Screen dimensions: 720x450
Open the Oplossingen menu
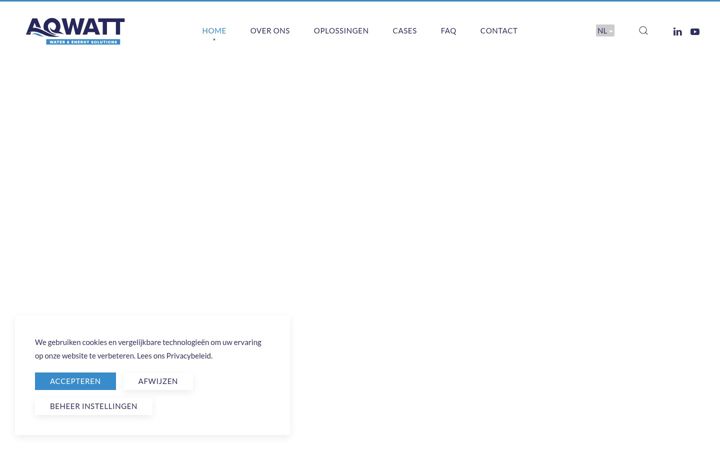(x=341, y=31)
